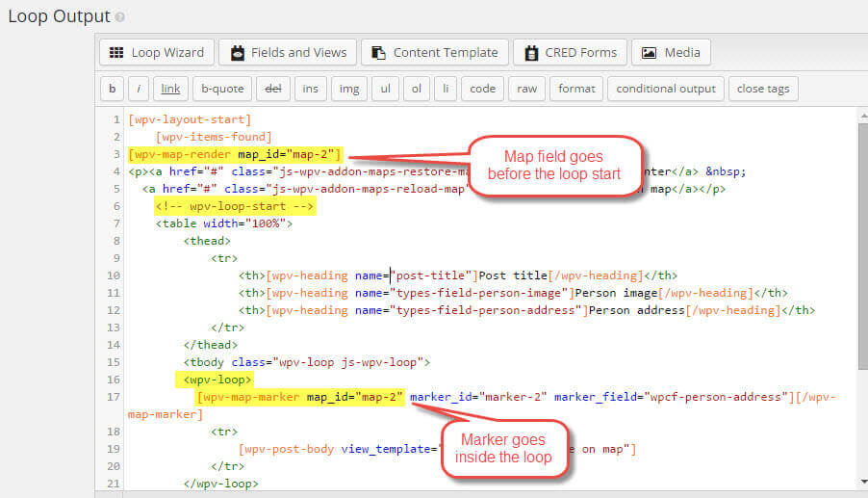Click "types-field-person-address" on line 12
Image resolution: width=868 pixels, height=498 pixels.
(485, 310)
